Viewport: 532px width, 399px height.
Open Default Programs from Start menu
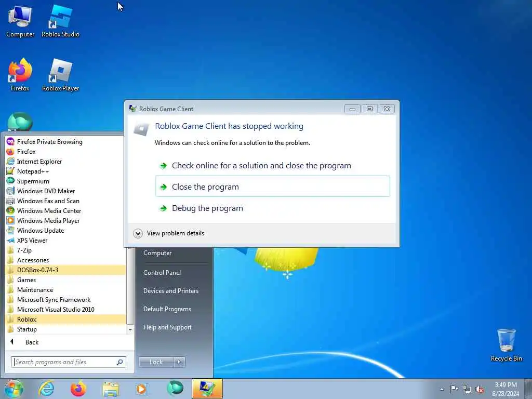point(167,309)
